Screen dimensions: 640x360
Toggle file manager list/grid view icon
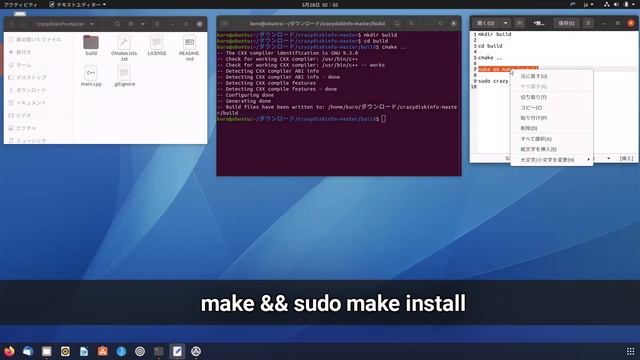click(x=131, y=24)
